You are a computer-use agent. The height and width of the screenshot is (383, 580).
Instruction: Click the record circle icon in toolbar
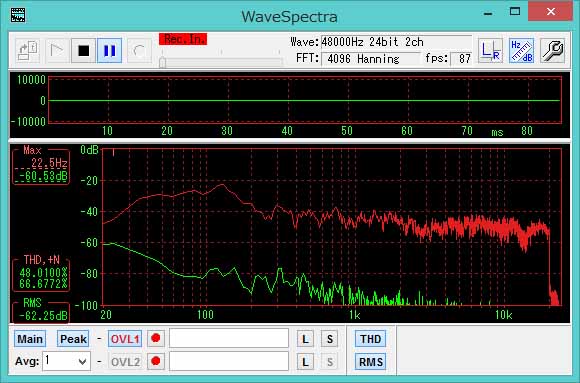[x=139, y=50]
